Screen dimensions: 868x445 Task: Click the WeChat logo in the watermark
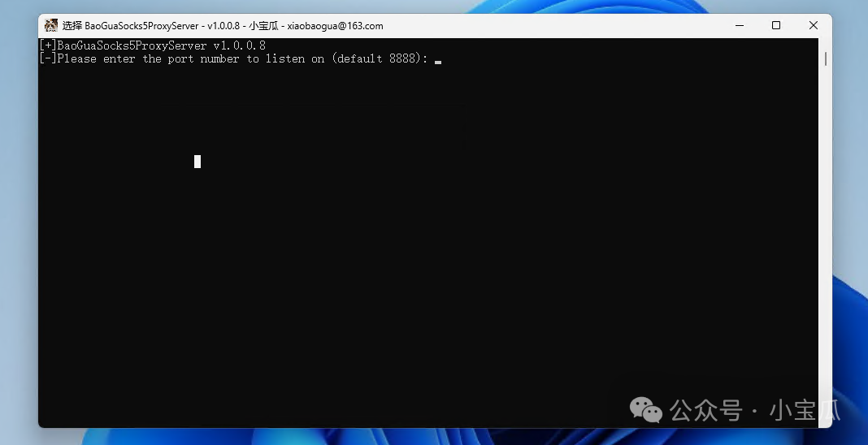pyautogui.click(x=647, y=410)
